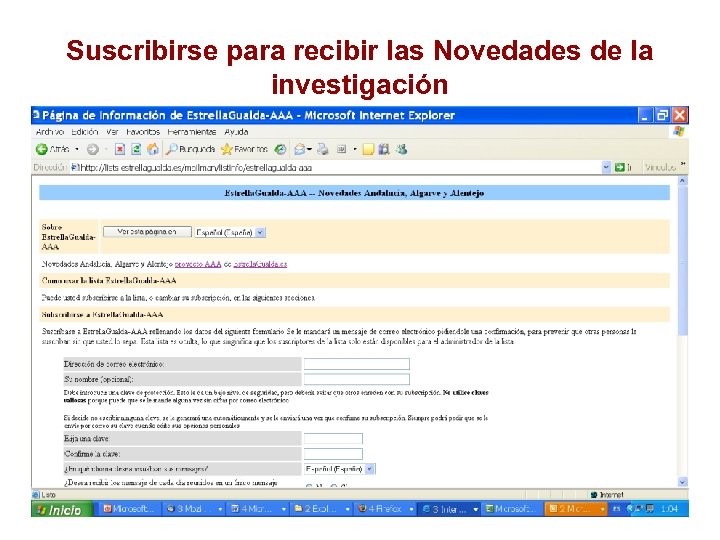720x540 pixels.
Task: Switch to the Microsoft Excel taskbar item
Action: click(511, 509)
